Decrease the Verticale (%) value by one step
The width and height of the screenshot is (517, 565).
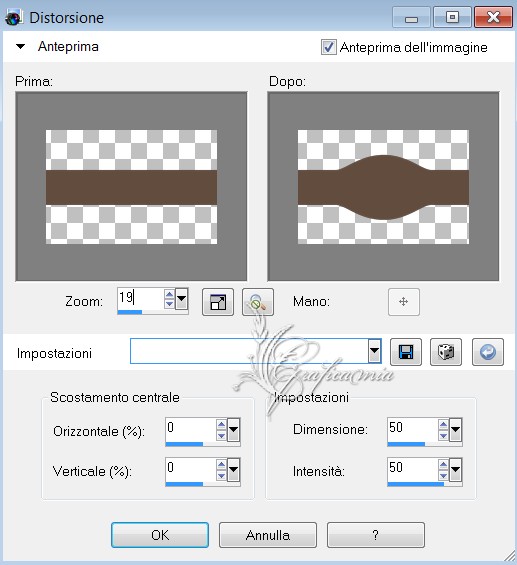point(221,476)
